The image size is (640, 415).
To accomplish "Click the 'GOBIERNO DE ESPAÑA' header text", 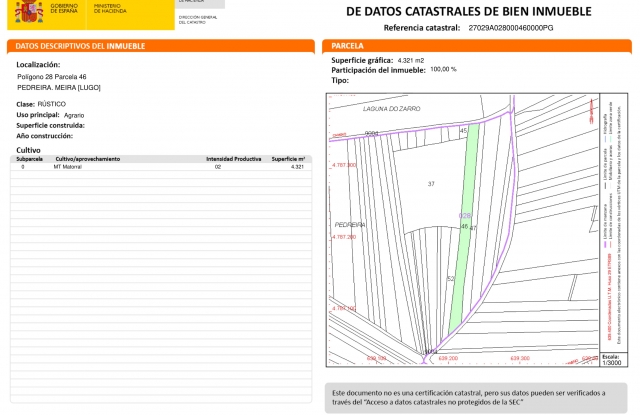I will click(64, 9).
